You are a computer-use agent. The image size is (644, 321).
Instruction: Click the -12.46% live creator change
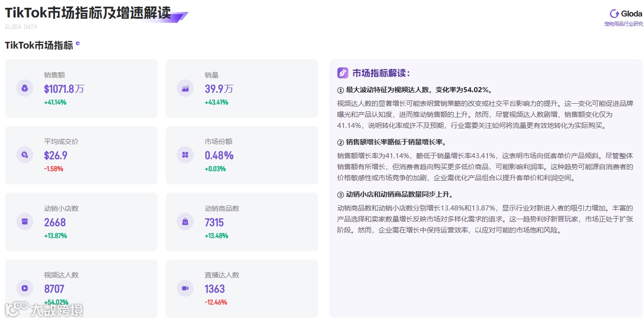click(216, 302)
